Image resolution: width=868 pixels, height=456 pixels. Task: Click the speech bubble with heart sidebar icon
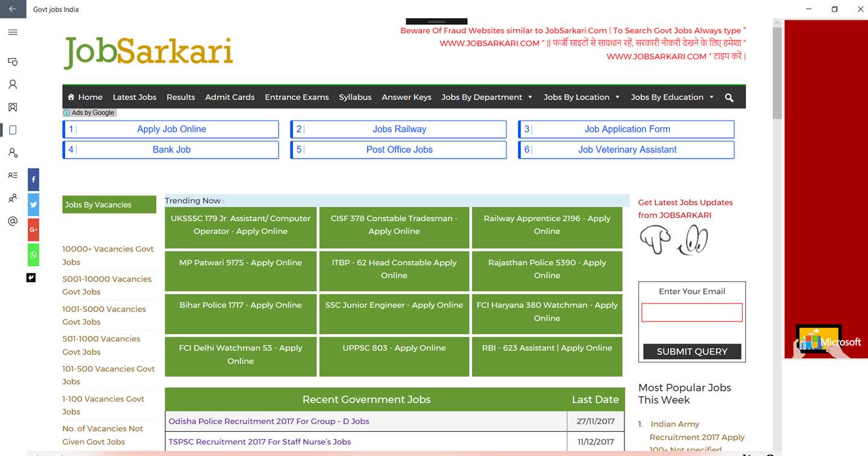13,62
